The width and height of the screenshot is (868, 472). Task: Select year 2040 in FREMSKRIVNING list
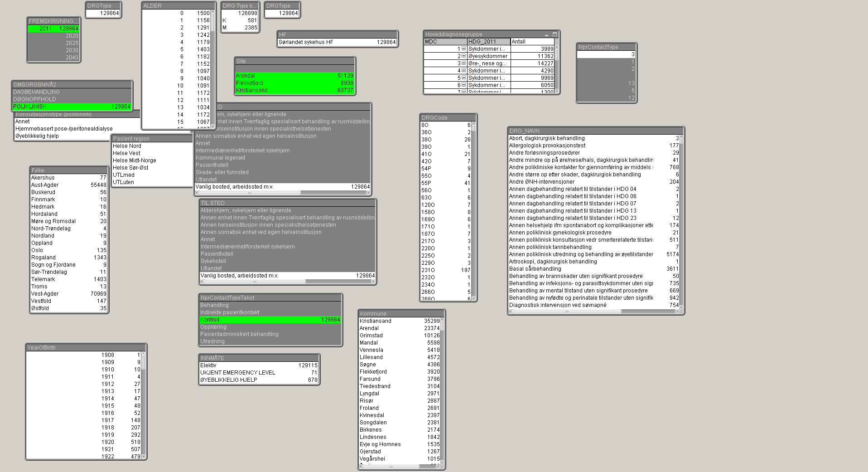click(x=53, y=58)
